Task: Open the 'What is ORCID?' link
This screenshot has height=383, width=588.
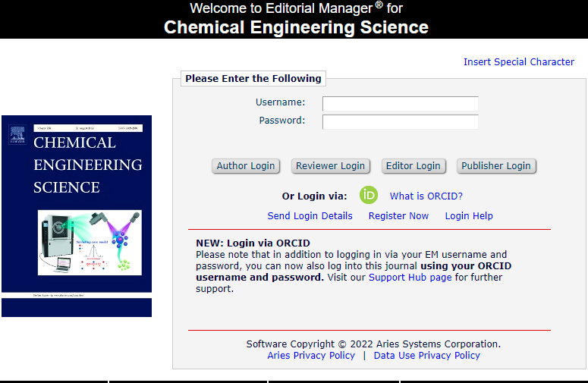Action: click(x=426, y=196)
